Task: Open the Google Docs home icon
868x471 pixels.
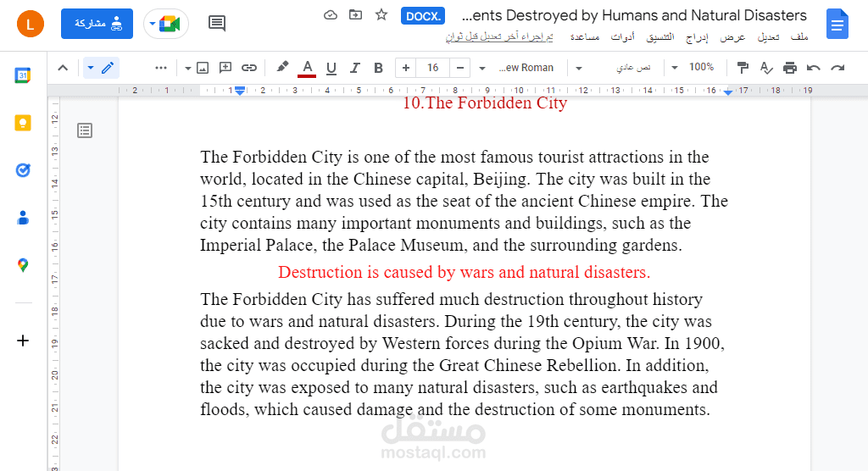Action: pos(837,24)
